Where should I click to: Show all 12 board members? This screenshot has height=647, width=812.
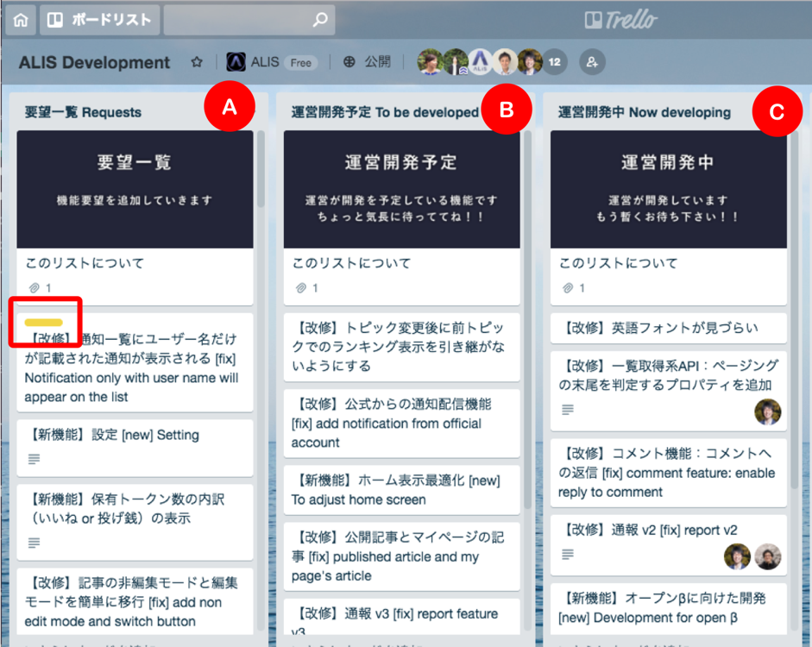point(554,62)
